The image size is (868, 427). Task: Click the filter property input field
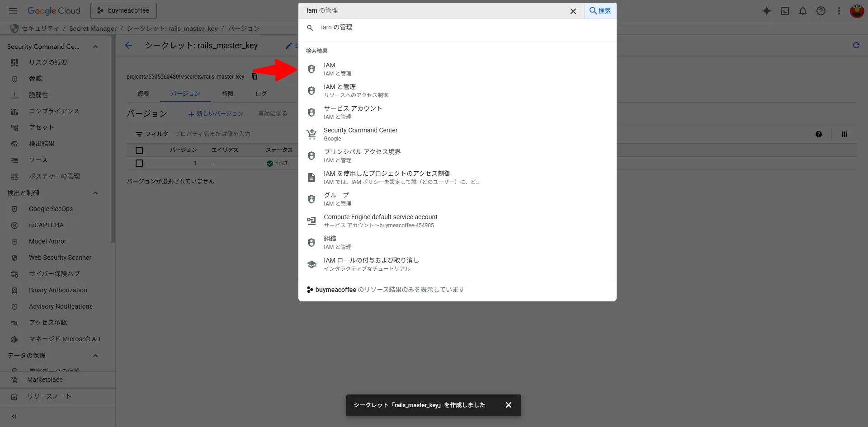point(226,134)
